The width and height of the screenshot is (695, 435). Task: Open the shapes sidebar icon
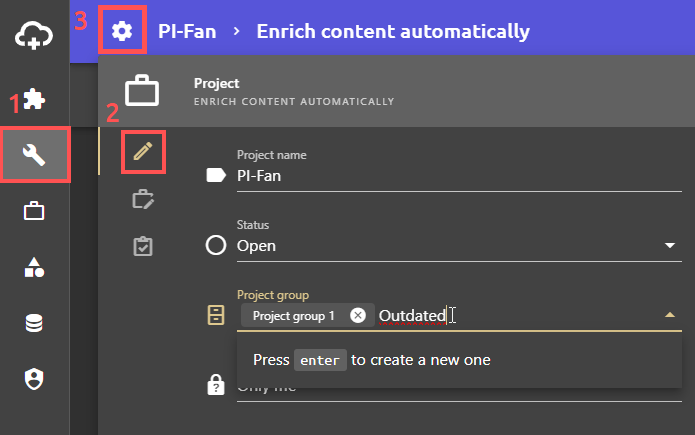click(34, 267)
